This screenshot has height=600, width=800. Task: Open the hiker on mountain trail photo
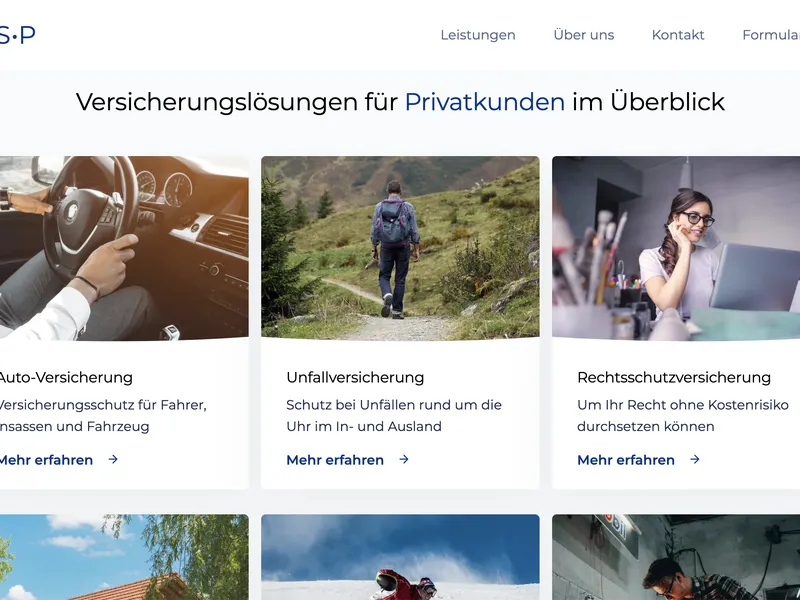click(x=400, y=248)
